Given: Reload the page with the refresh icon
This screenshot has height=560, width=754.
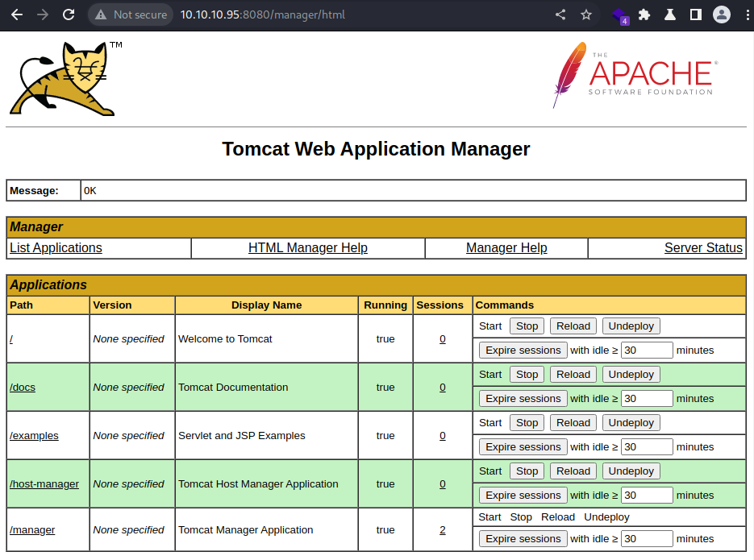Looking at the screenshot, I should coord(69,15).
